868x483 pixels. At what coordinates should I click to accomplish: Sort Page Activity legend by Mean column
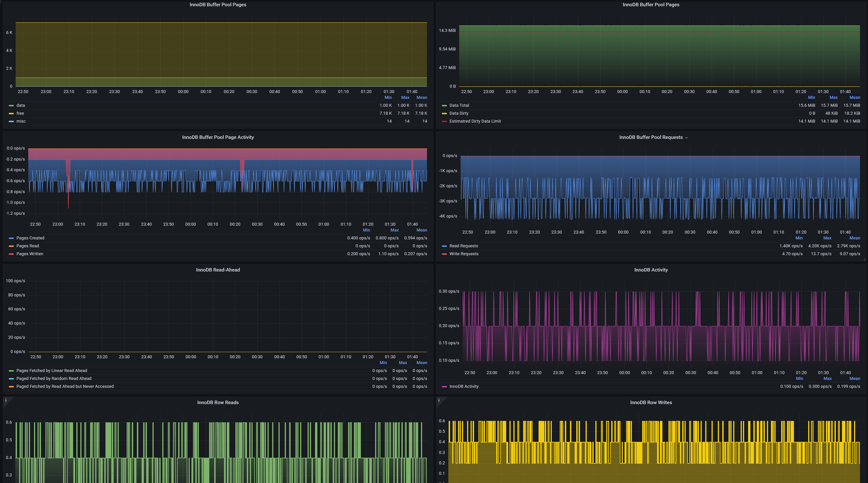(x=421, y=230)
